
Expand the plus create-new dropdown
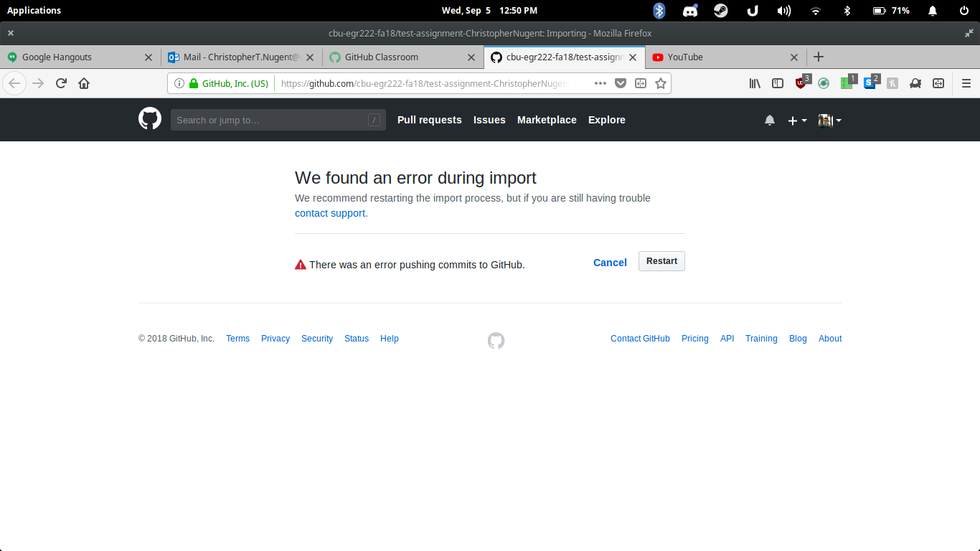click(x=797, y=121)
